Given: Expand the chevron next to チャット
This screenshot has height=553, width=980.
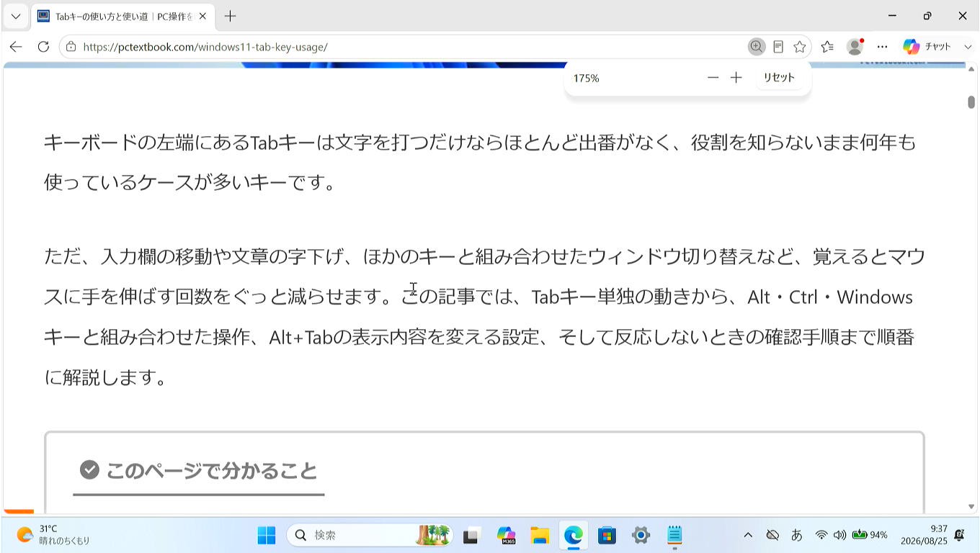Looking at the screenshot, I should (x=968, y=47).
